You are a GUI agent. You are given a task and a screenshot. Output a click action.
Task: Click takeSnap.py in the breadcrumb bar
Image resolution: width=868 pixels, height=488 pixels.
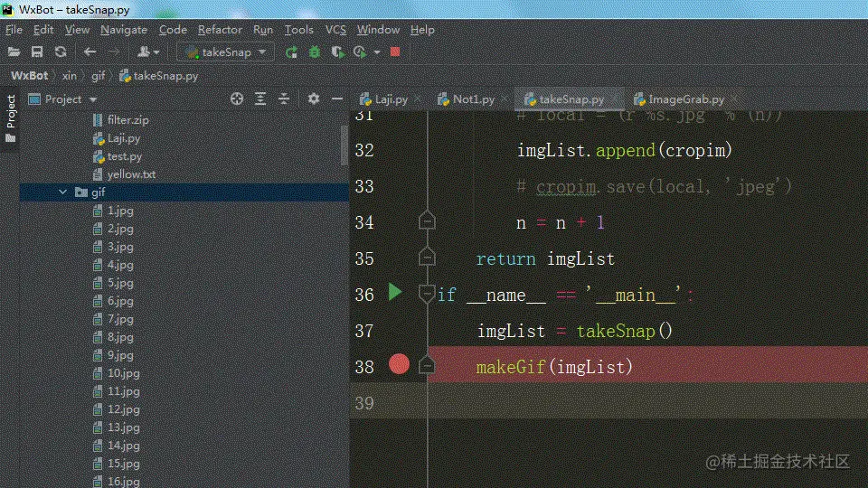pos(159,76)
